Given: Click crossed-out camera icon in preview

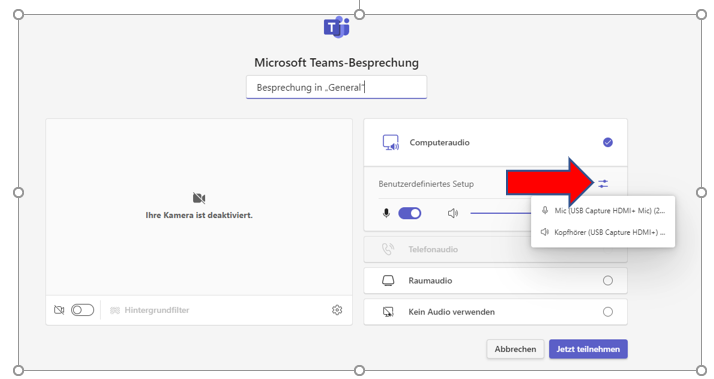Looking at the screenshot, I should tap(199, 198).
